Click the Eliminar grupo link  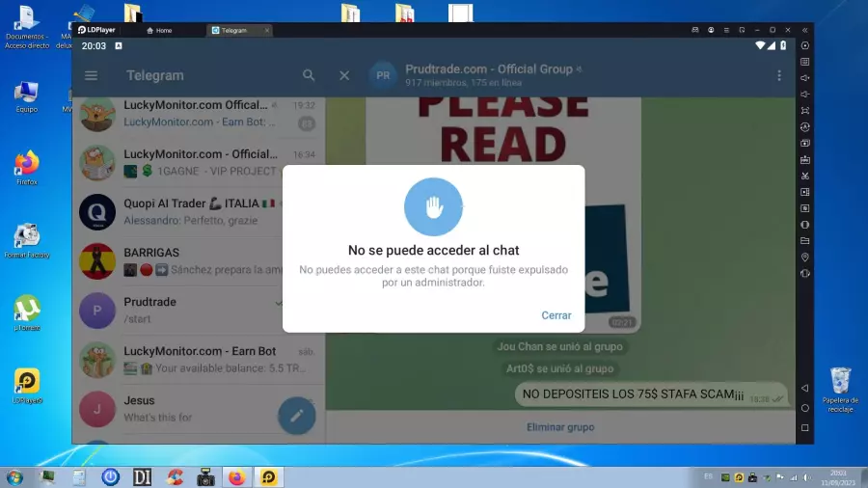560,427
